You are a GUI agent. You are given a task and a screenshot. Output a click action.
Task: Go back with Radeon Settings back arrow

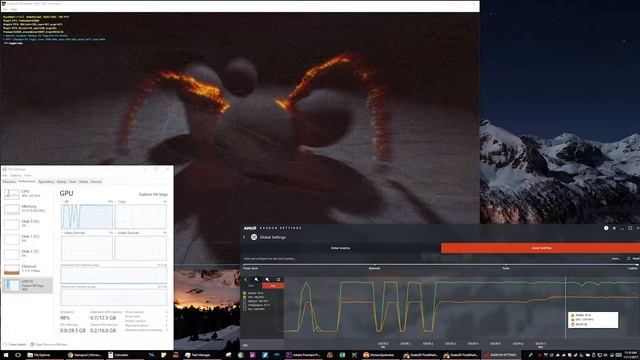(244, 237)
